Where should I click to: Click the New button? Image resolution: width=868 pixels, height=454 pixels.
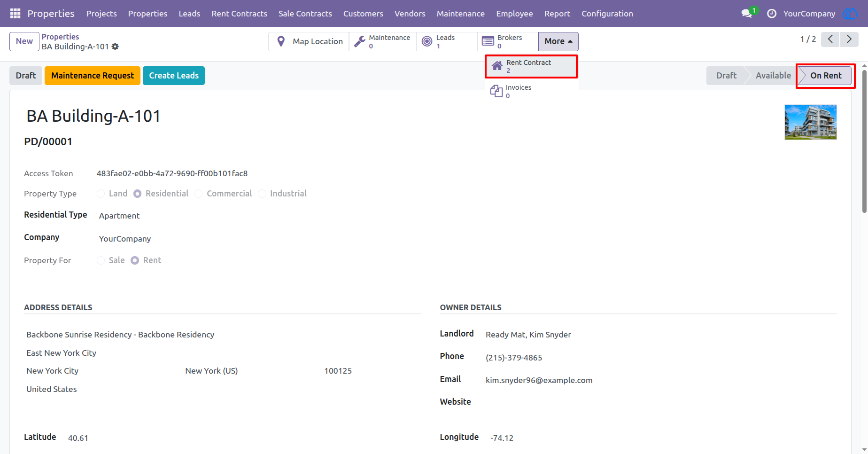tap(24, 41)
